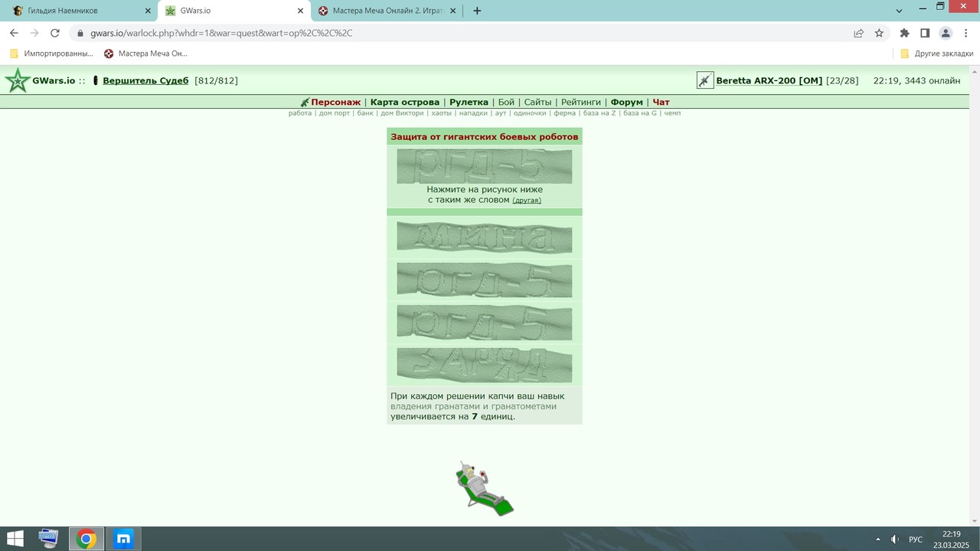Bookmark this page with the star icon

click(879, 33)
